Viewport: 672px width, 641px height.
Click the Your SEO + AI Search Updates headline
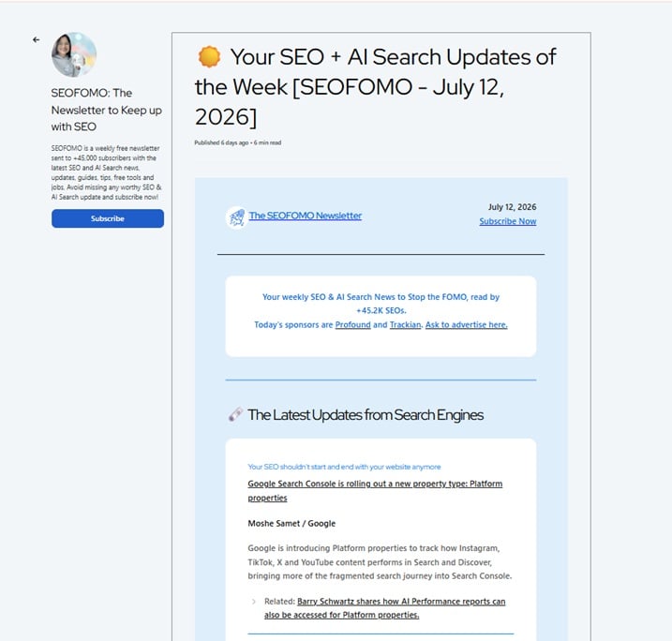(376, 87)
